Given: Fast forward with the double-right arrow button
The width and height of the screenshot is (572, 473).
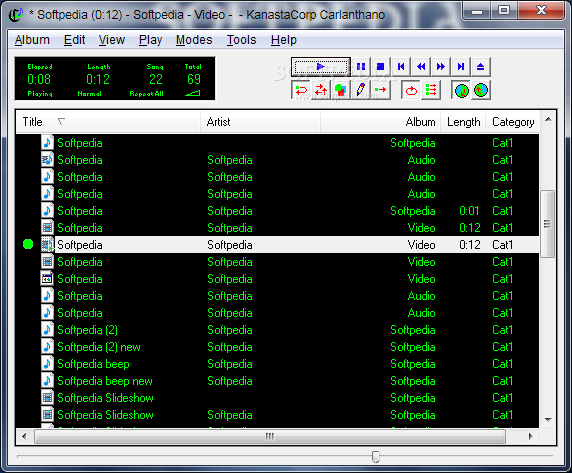Looking at the screenshot, I should [441, 67].
